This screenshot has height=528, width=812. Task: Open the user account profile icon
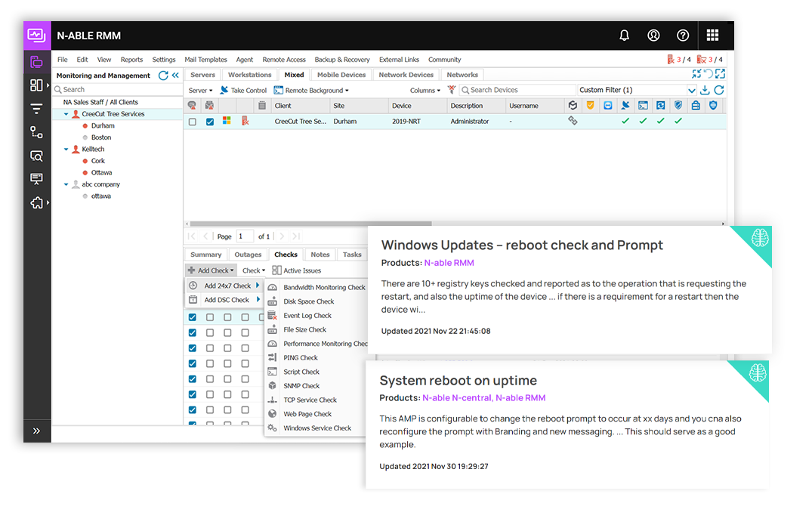(x=653, y=36)
